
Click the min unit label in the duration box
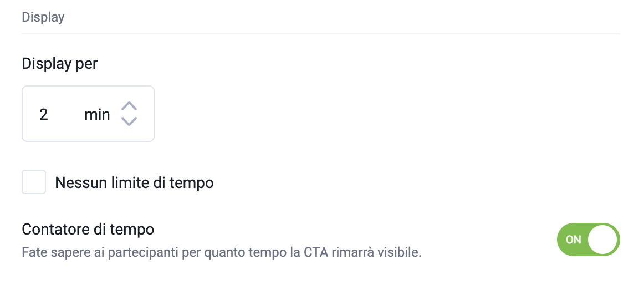coord(97,115)
